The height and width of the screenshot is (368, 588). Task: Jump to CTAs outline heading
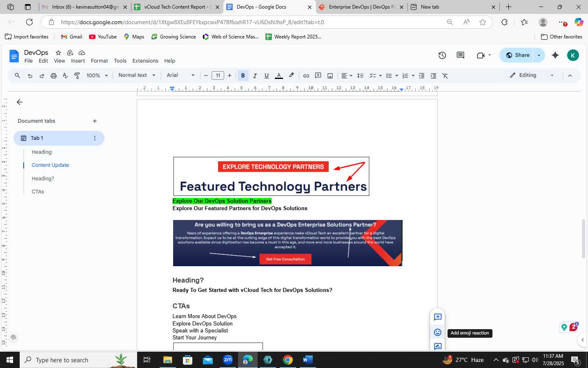(x=38, y=192)
